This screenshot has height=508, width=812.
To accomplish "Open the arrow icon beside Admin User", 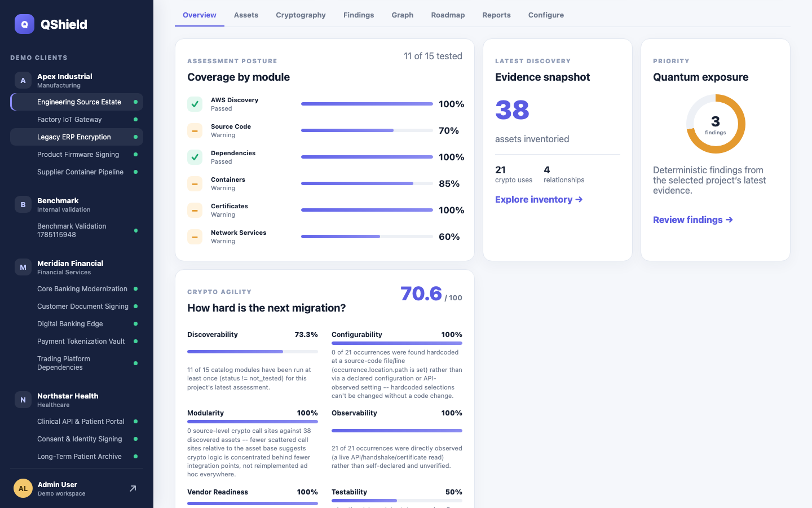I will (x=133, y=488).
